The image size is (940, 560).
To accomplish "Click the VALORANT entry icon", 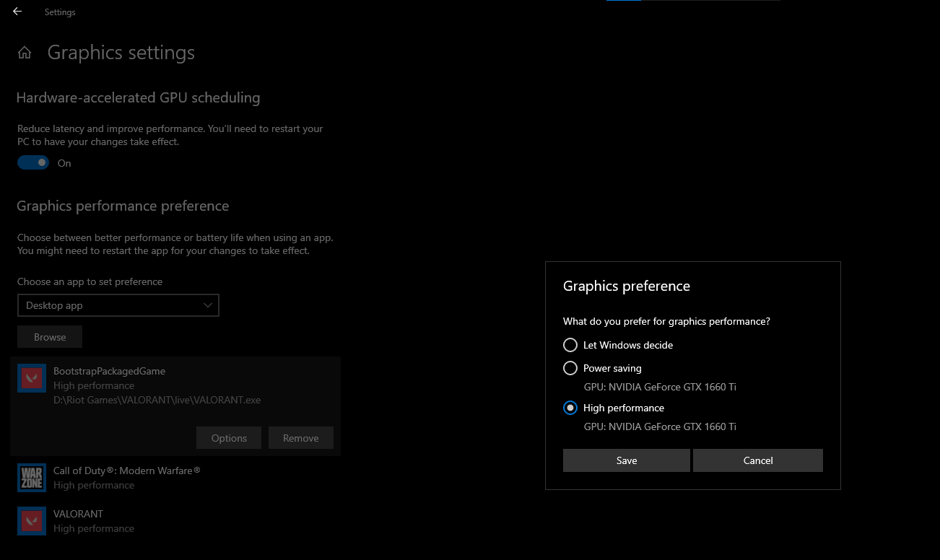I will tap(32, 521).
